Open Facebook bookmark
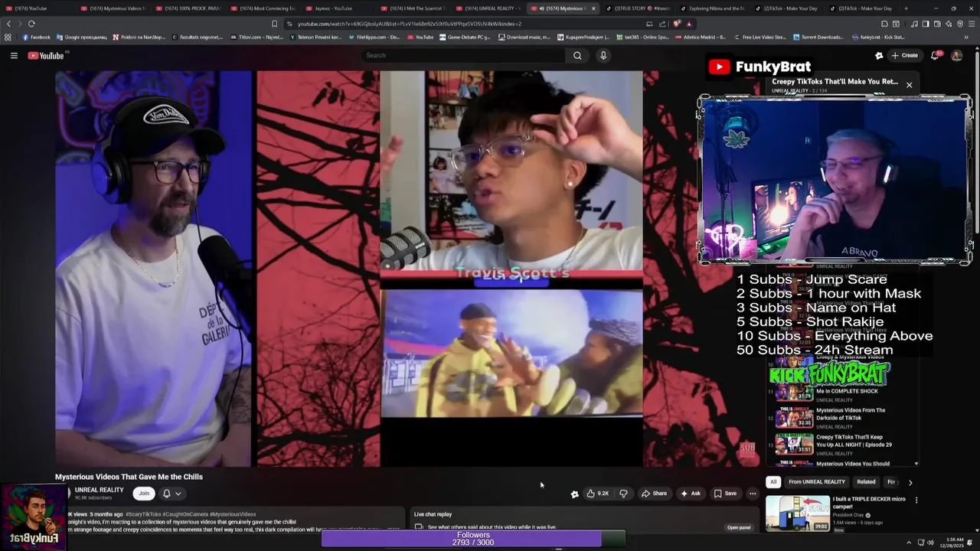 tap(36, 37)
